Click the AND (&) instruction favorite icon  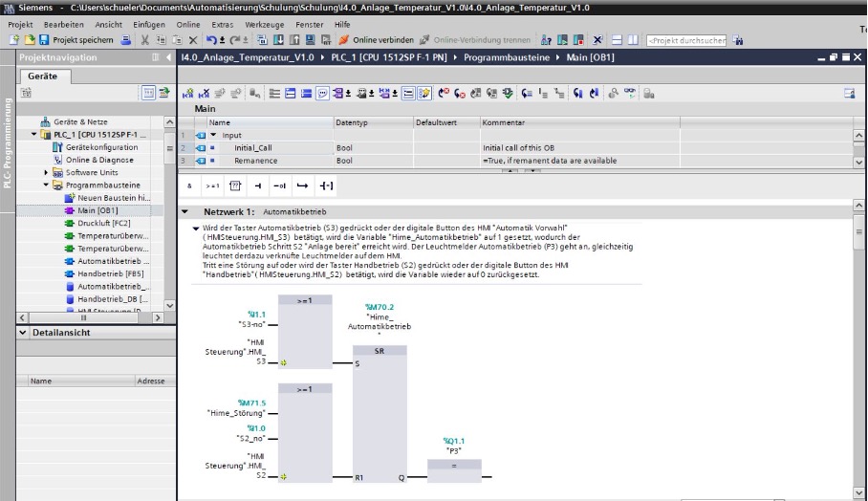pos(189,186)
